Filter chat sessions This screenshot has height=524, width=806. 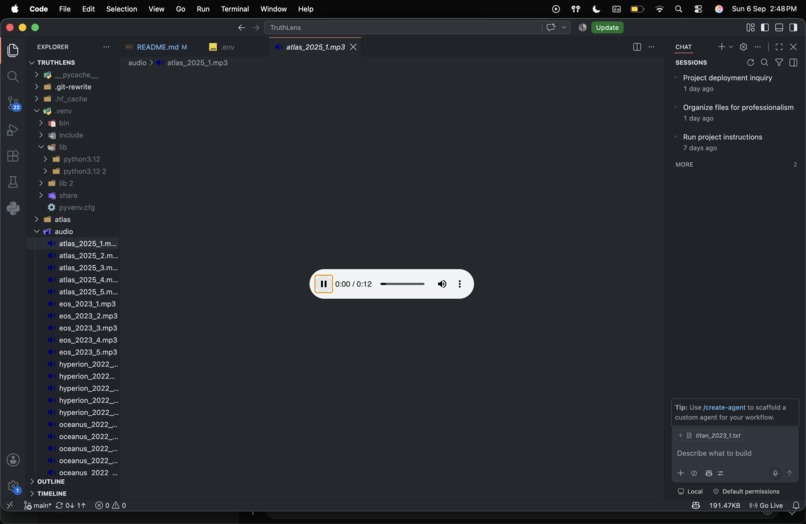tap(779, 62)
